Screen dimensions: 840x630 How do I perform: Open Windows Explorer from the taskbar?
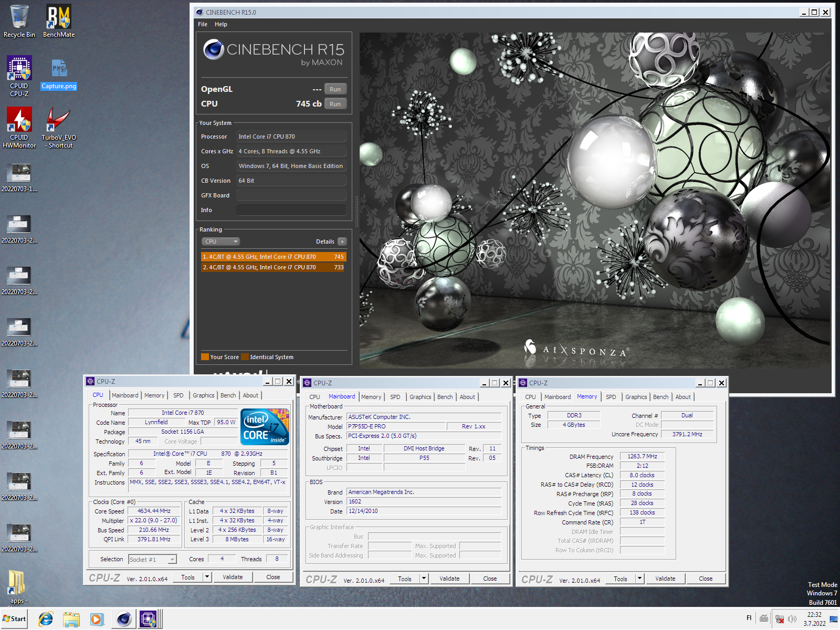coord(71,619)
